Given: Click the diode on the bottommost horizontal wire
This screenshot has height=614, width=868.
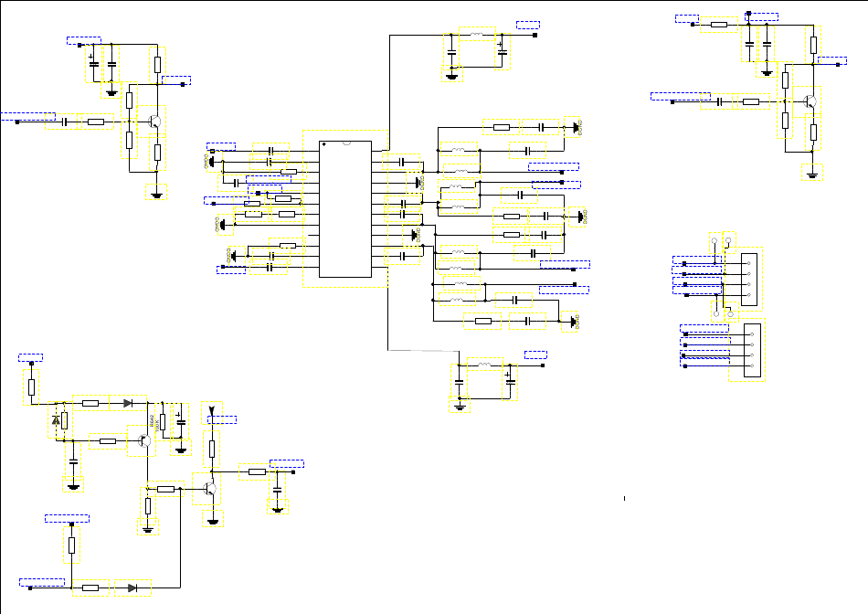Looking at the screenshot, I should [132, 588].
